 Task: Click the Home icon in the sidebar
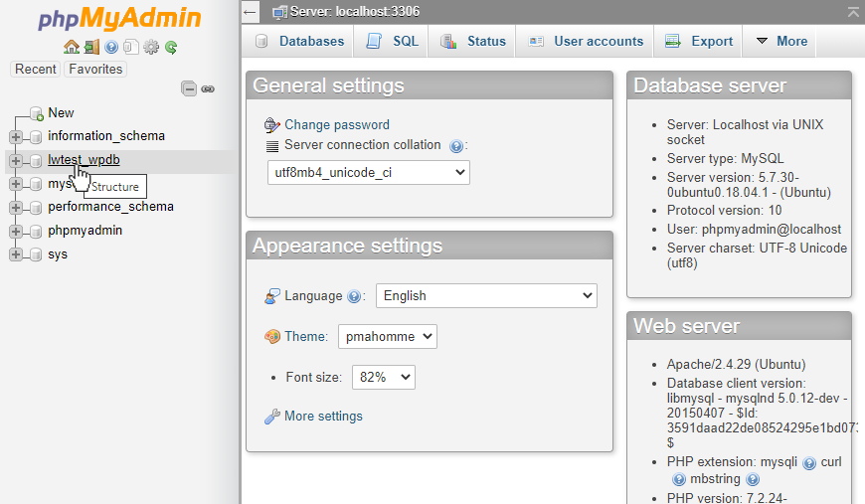point(71,47)
